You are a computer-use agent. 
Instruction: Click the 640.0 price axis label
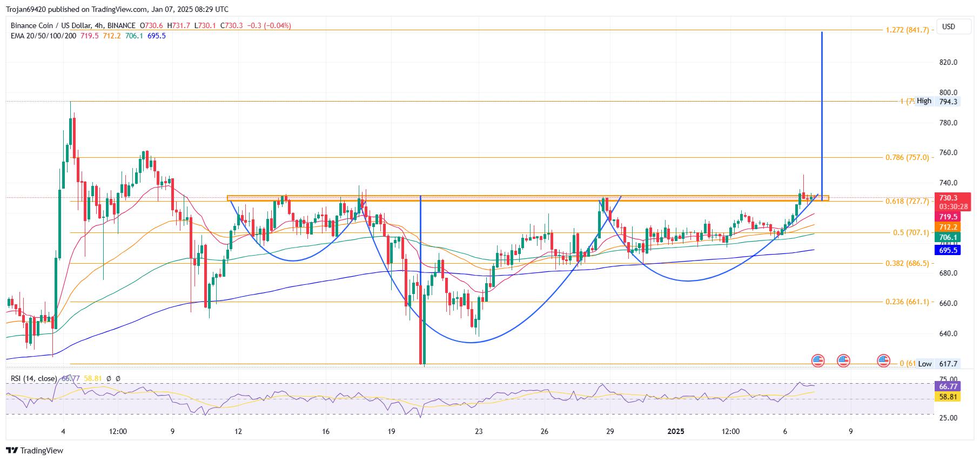point(948,333)
